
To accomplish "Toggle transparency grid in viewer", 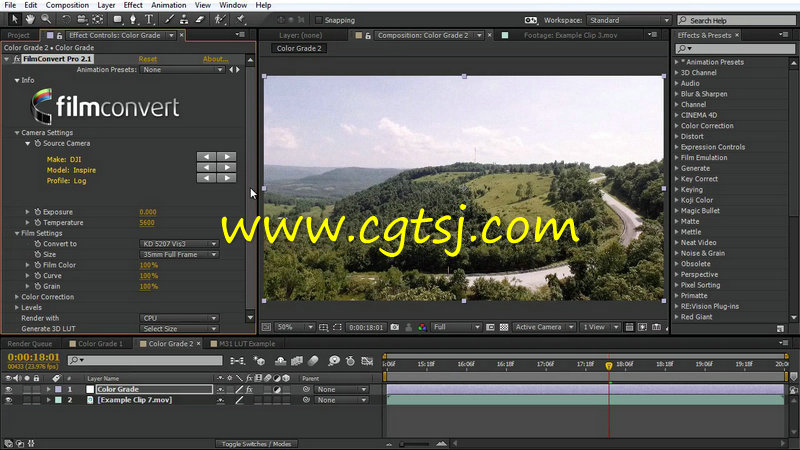I will point(504,327).
